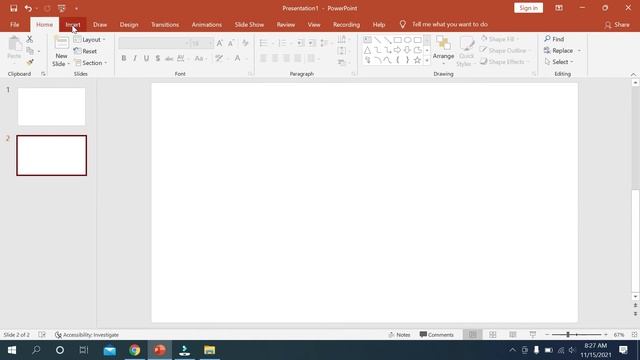Select slide 1 thumbnail
This screenshot has height=360, width=640.
tap(51, 107)
